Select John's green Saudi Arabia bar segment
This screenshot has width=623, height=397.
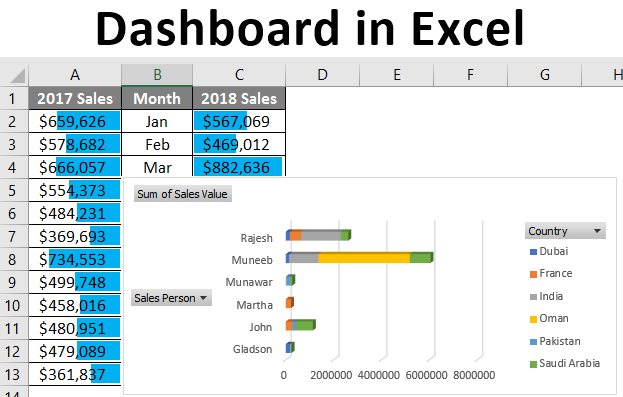pos(305,325)
